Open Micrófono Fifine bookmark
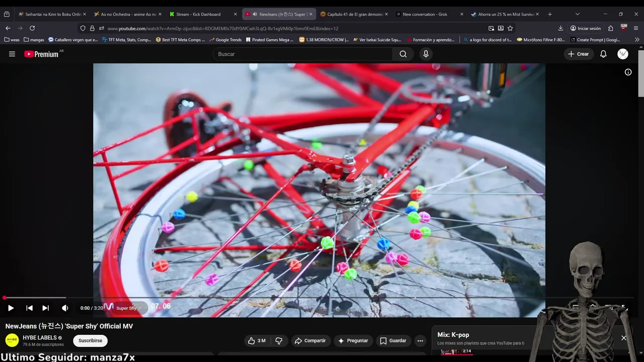 [x=541, y=40]
